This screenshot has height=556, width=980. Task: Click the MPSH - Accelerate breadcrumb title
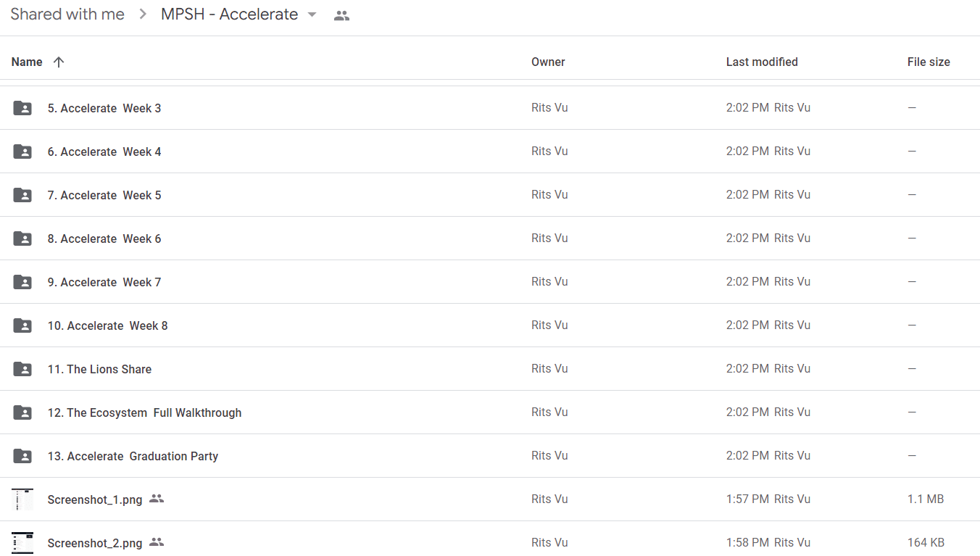click(x=229, y=14)
